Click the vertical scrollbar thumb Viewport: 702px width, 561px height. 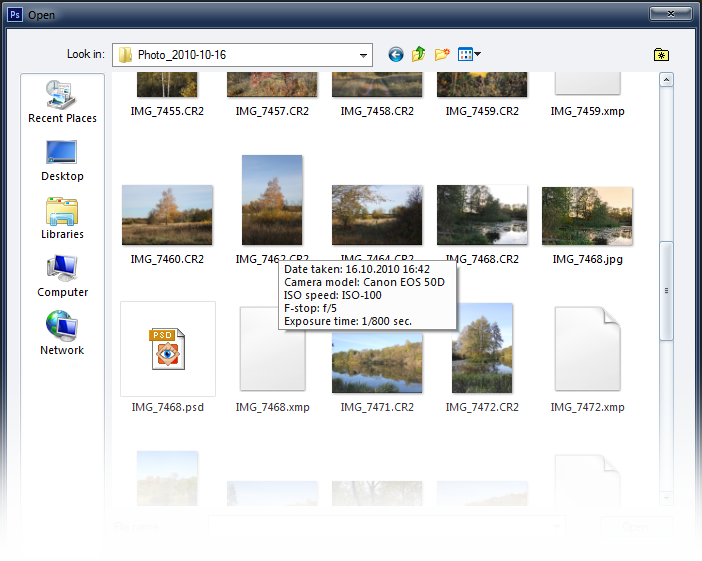pyautogui.click(x=666, y=291)
